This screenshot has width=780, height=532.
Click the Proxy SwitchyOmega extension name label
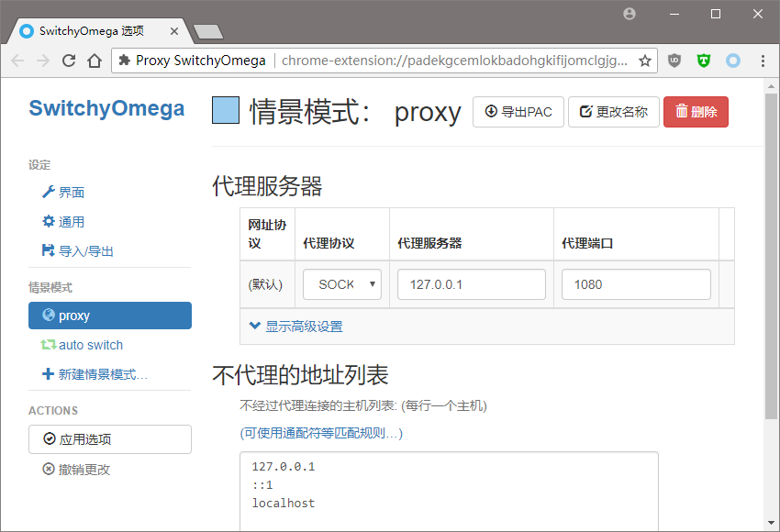[200, 61]
